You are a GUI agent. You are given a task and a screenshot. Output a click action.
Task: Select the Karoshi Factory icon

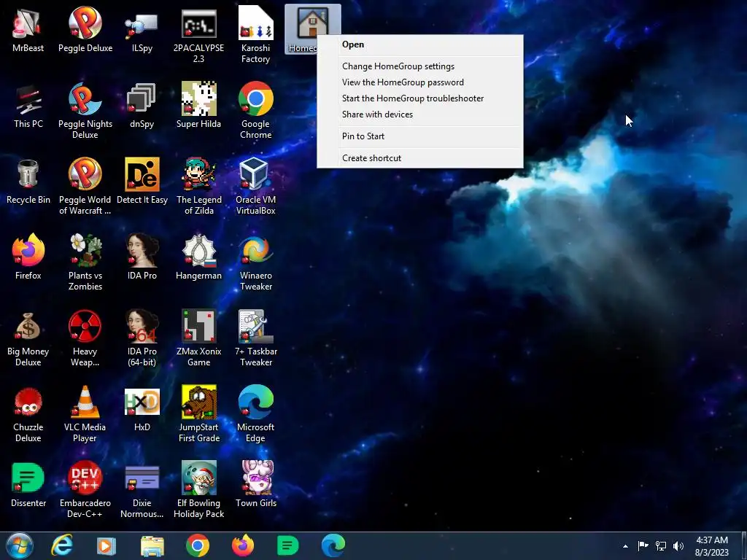point(256,35)
